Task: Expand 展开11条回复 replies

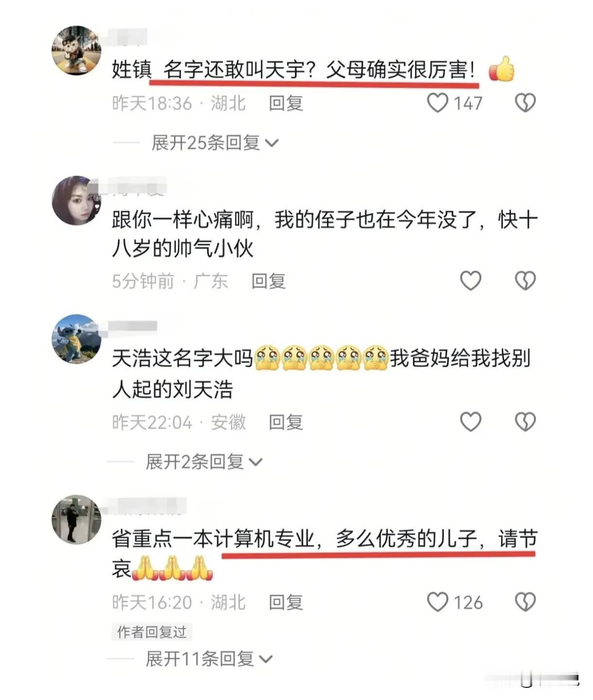Action: pos(209,659)
